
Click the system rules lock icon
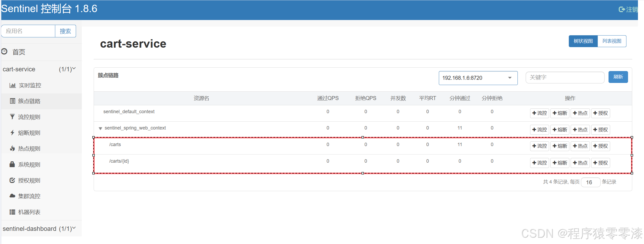pyautogui.click(x=12, y=164)
